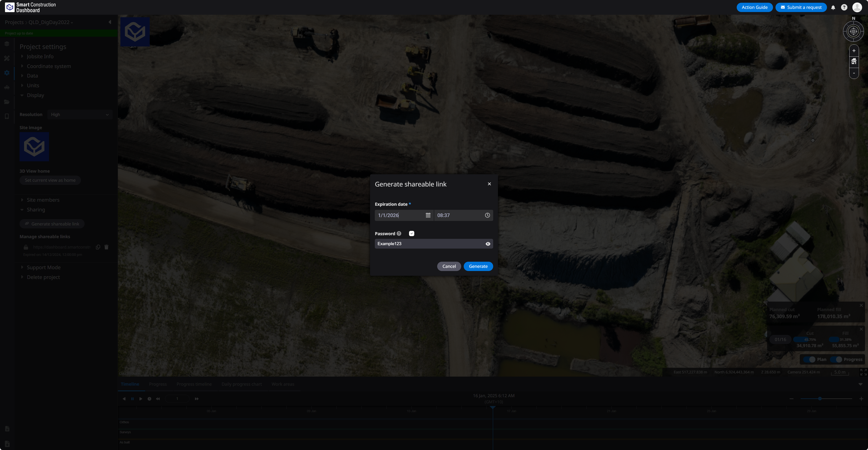Open the help question mark icon
Screen dimensions: 868x450
(844, 7)
